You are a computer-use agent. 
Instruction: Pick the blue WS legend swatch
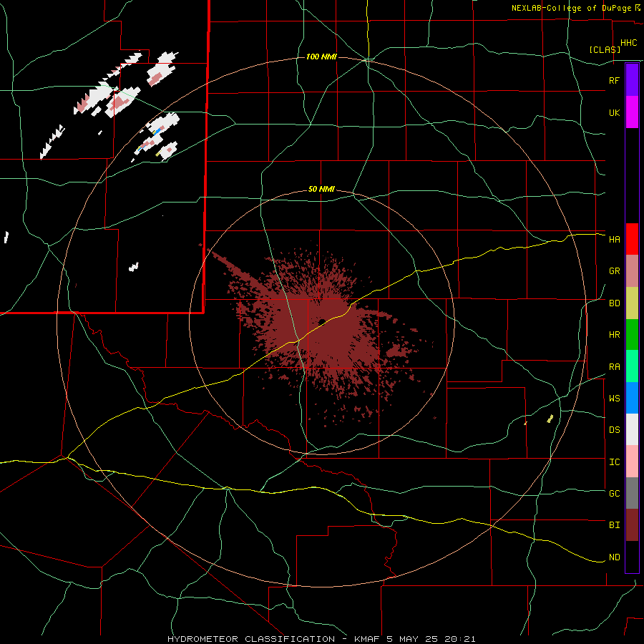(632, 398)
